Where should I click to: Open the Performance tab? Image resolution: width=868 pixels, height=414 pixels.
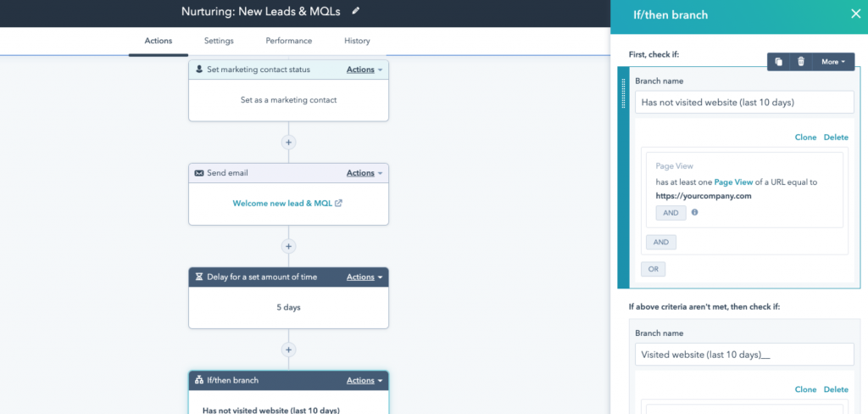tap(288, 41)
